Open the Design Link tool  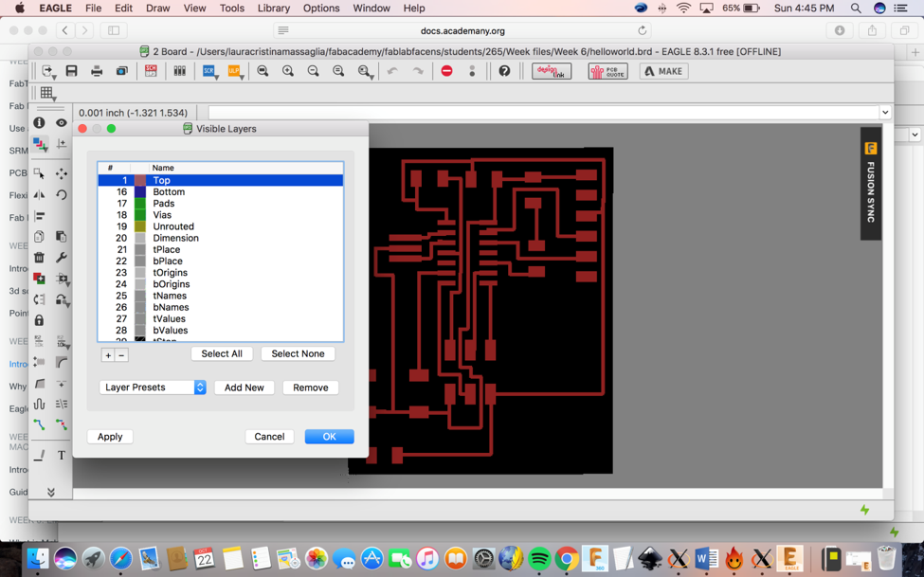coord(551,71)
